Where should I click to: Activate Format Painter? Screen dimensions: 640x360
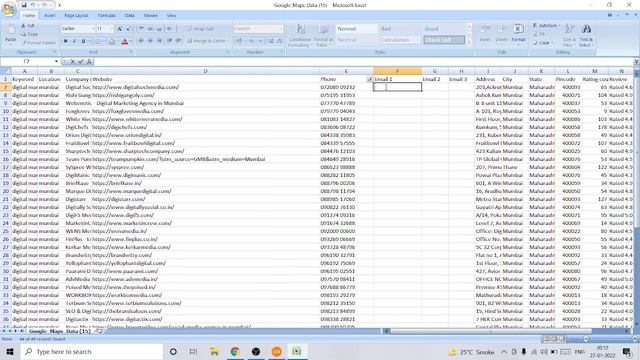[x=38, y=42]
